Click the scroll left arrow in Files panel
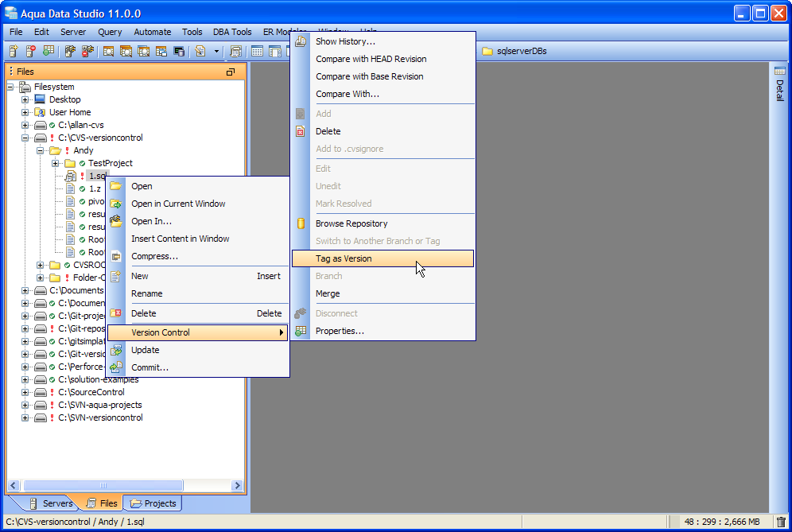 pos(14,486)
